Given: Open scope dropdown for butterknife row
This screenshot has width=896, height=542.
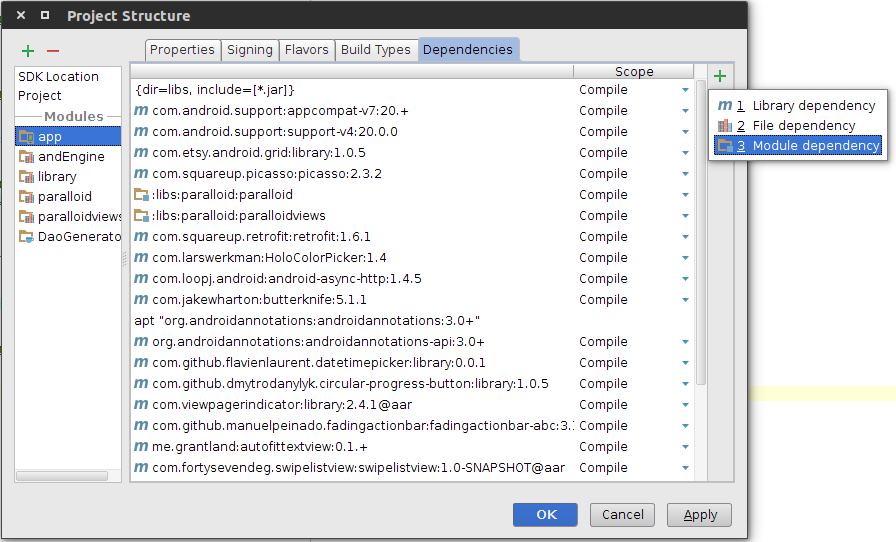Looking at the screenshot, I should pos(685,300).
